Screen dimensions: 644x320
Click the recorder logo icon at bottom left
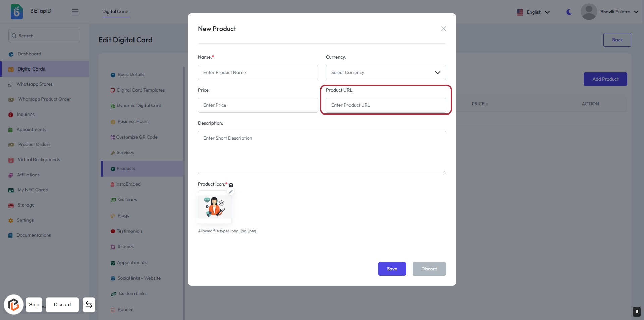pos(14,305)
